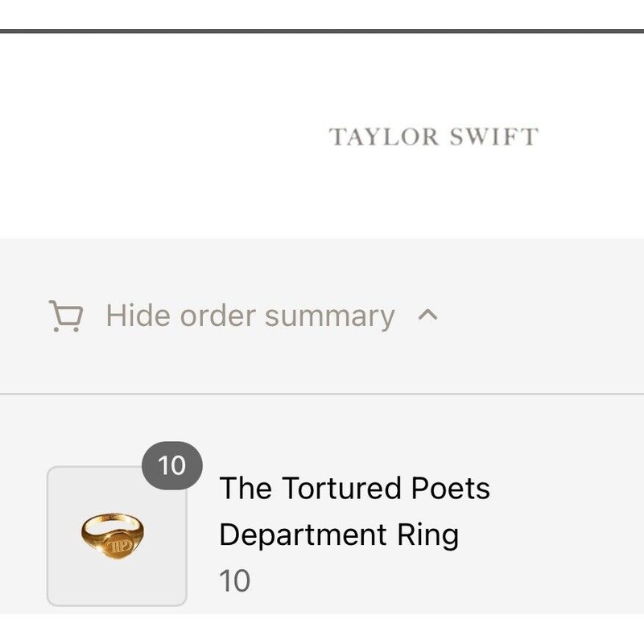Click the word TAYLOR in the logo
Screen dimensions: 644x644
(385, 137)
